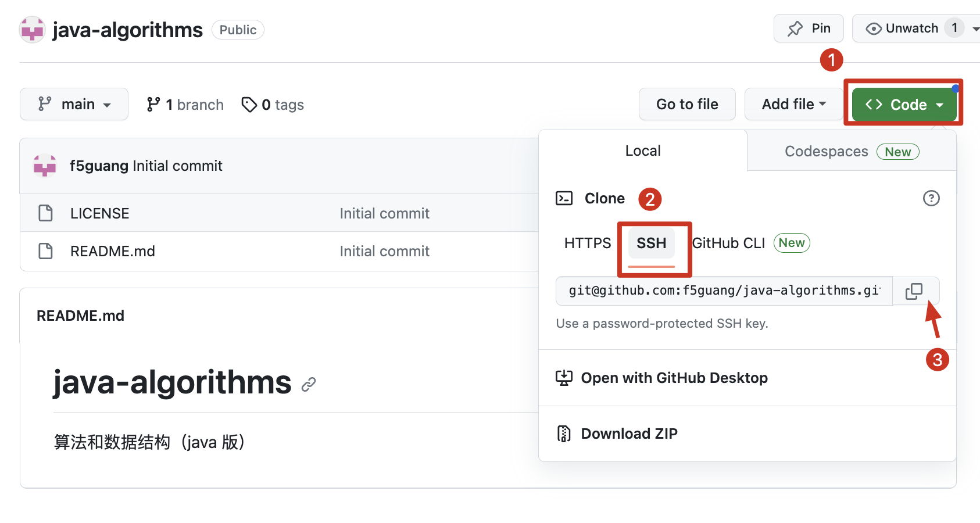This screenshot has width=980, height=523.
Task: Click the Unwatch button
Action: (902, 28)
